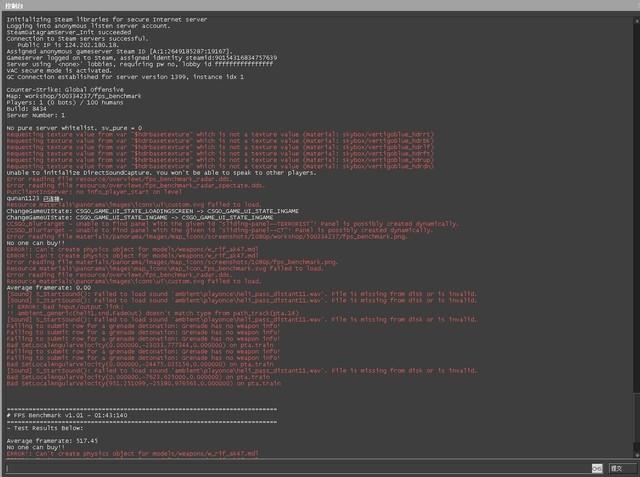Click 'Logging into anonymous listen server account.'
The height and width of the screenshot is (477, 640).
(88, 26)
